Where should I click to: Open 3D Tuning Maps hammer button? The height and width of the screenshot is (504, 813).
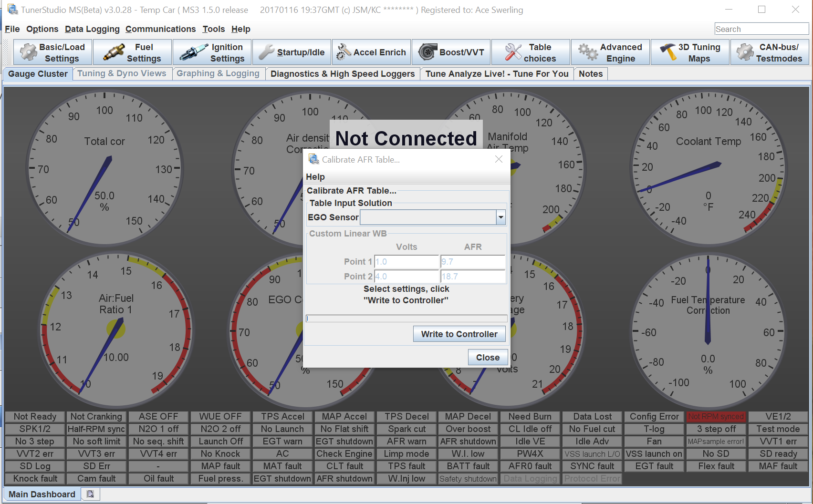pos(690,52)
